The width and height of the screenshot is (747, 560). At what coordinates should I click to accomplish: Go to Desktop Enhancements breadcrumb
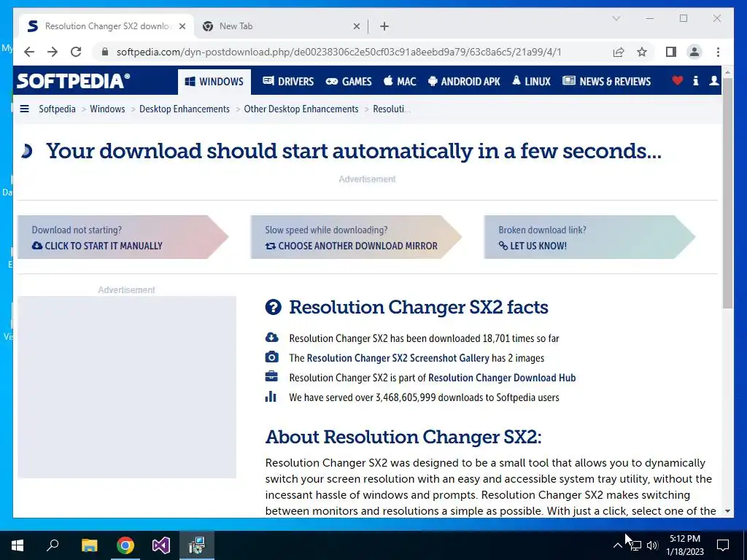point(185,109)
